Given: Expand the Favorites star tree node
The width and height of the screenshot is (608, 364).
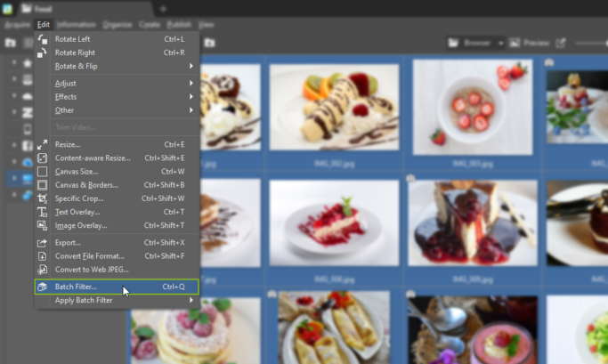Looking at the screenshot, I should pos(14,62).
